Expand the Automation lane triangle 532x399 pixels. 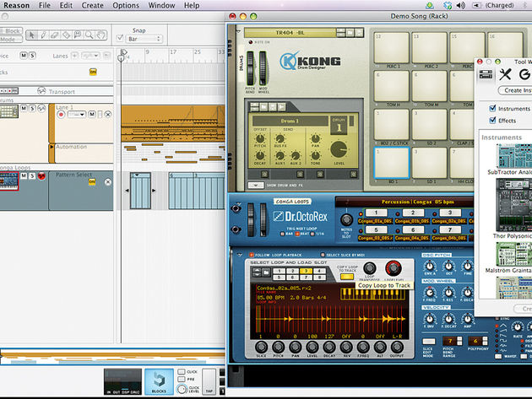point(52,147)
